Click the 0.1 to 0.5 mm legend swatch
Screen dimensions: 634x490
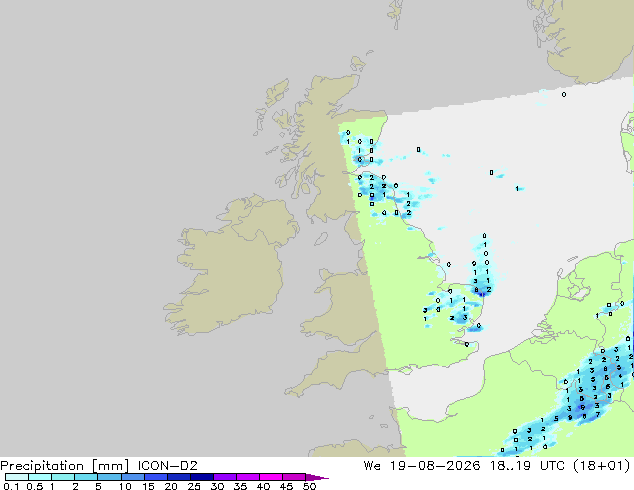click(x=17, y=477)
